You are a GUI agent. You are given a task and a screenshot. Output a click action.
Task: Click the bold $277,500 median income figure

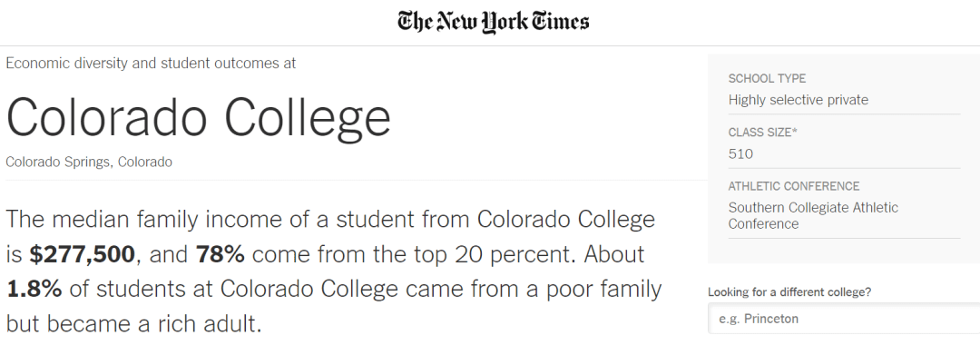point(82,254)
